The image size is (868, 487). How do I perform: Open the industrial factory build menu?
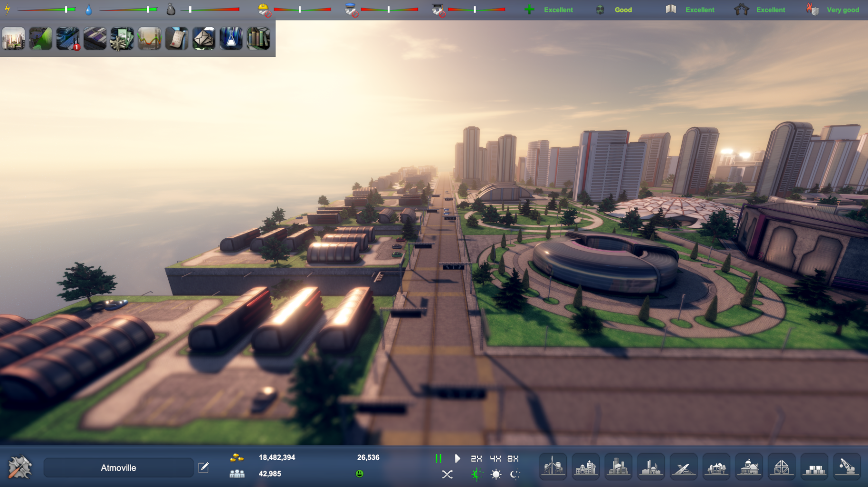[651, 467]
